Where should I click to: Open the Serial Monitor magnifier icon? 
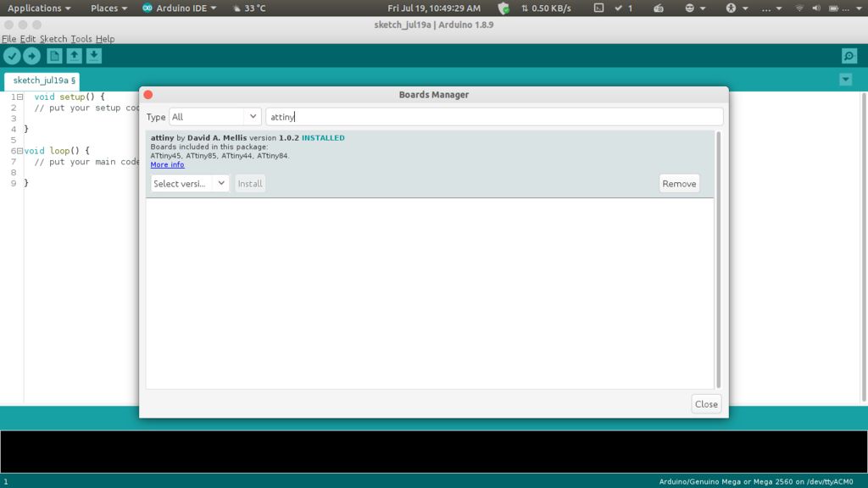pyautogui.click(x=848, y=55)
